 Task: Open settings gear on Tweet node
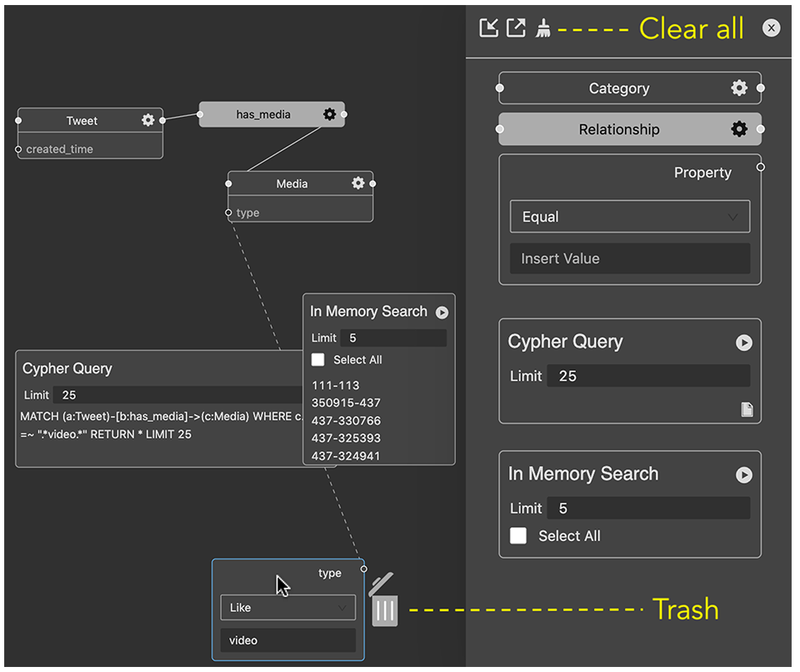coord(147,120)
